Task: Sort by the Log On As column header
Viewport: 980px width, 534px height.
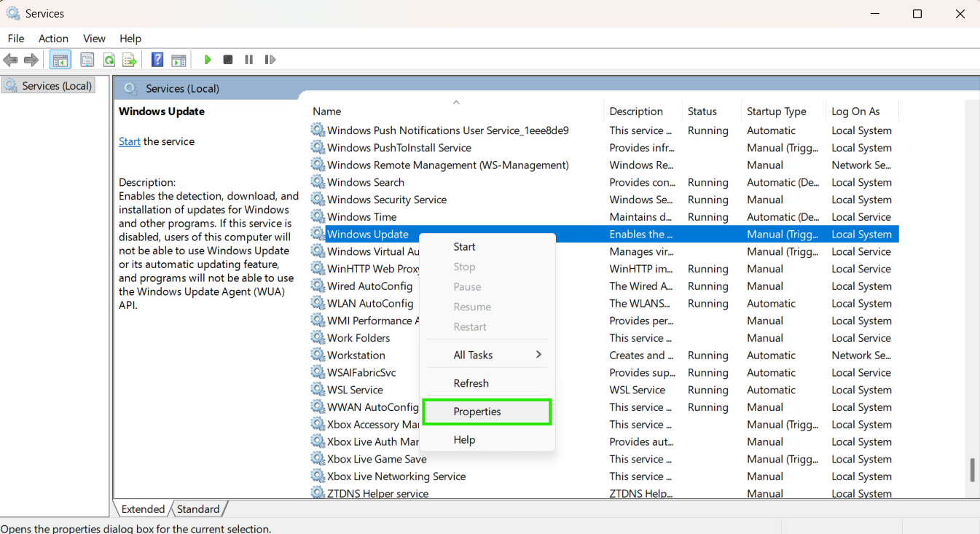Action: (862, 111)
